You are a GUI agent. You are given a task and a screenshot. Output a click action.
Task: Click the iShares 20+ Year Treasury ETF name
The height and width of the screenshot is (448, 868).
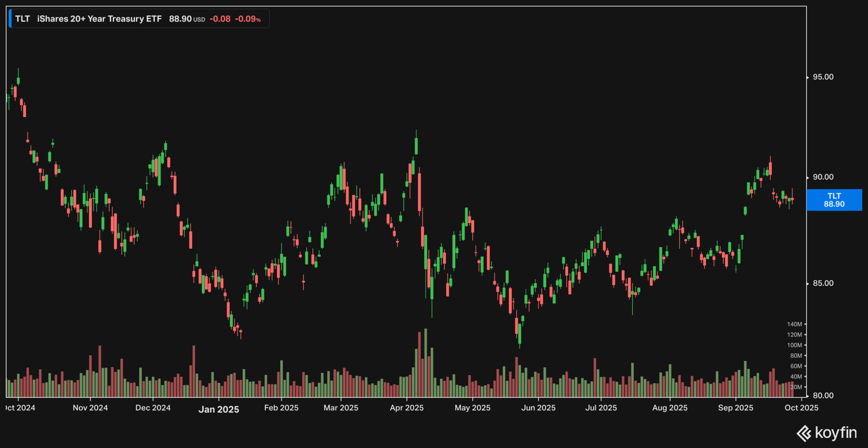pos(99,19)
